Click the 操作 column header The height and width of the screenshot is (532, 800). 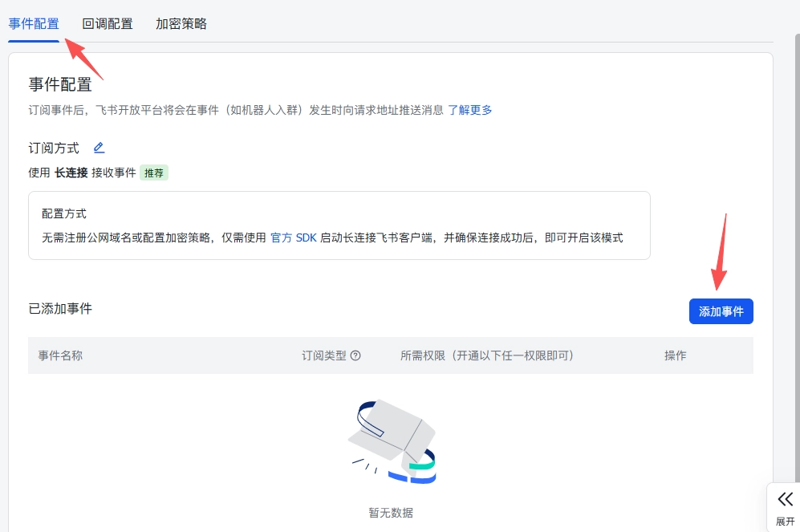[674, 355]
